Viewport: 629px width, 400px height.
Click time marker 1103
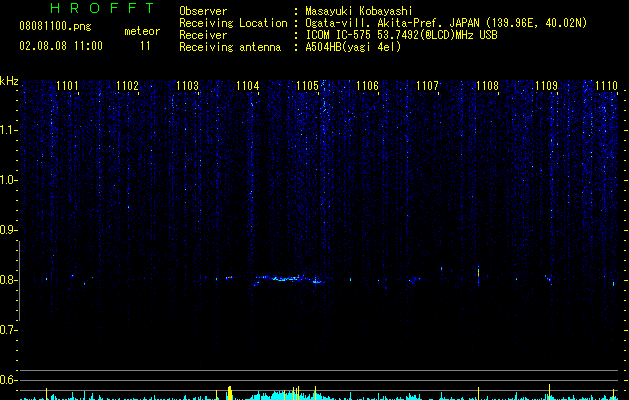[187, 86]
